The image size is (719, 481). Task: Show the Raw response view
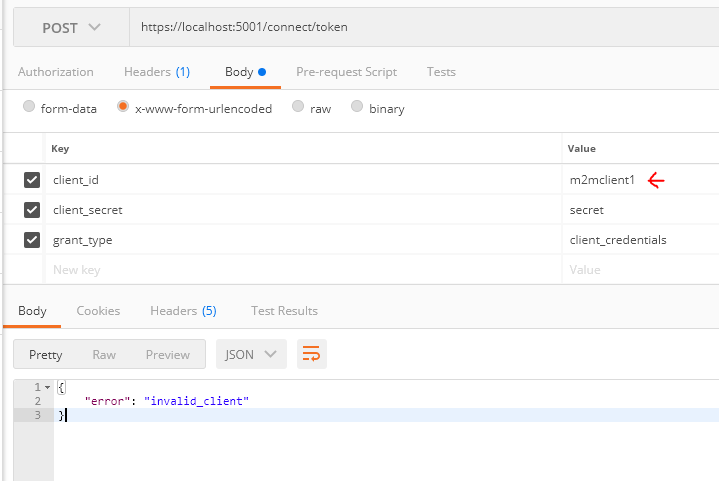coord(104,354)
